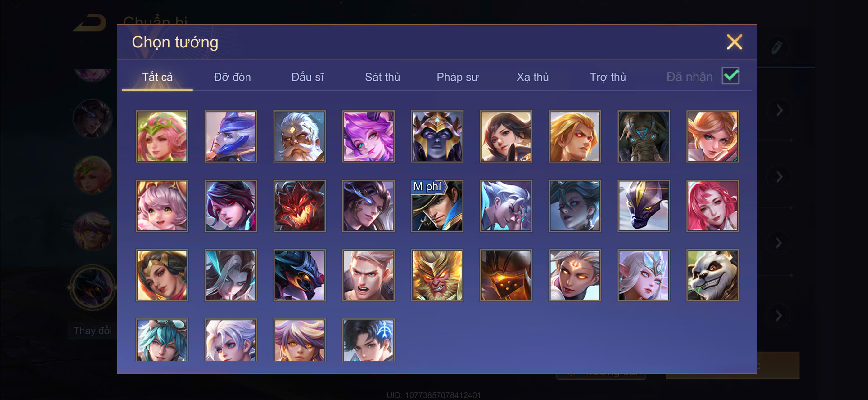The height and width of the screenshot is (400, 868).
Task: Select the hero tagged M phí
Action: click(437, 206)
